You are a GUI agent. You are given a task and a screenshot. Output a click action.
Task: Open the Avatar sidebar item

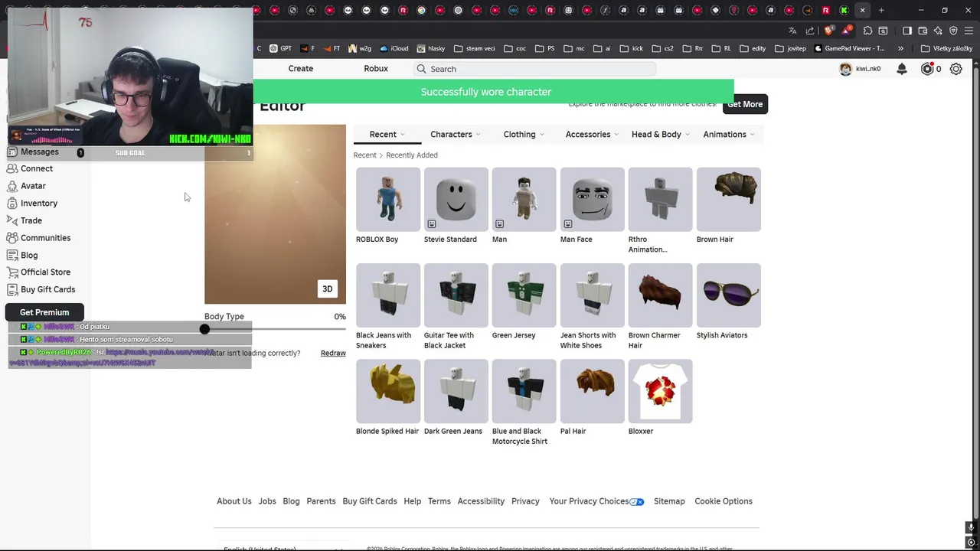33,186
